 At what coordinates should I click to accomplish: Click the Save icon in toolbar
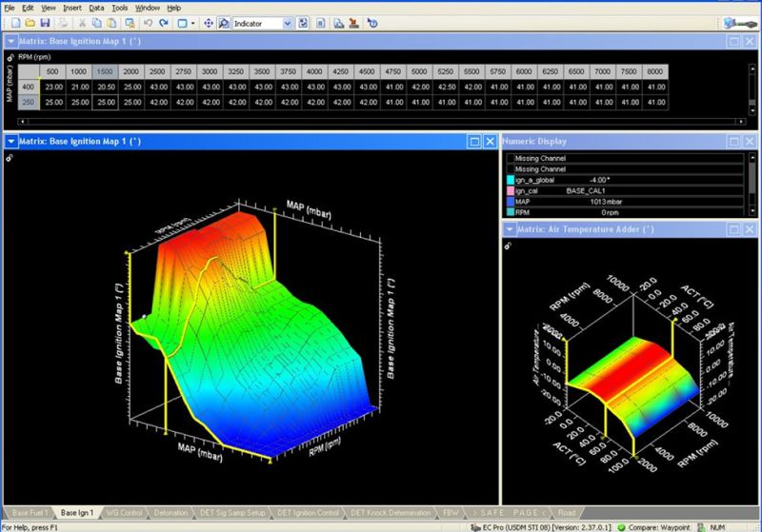45,22
